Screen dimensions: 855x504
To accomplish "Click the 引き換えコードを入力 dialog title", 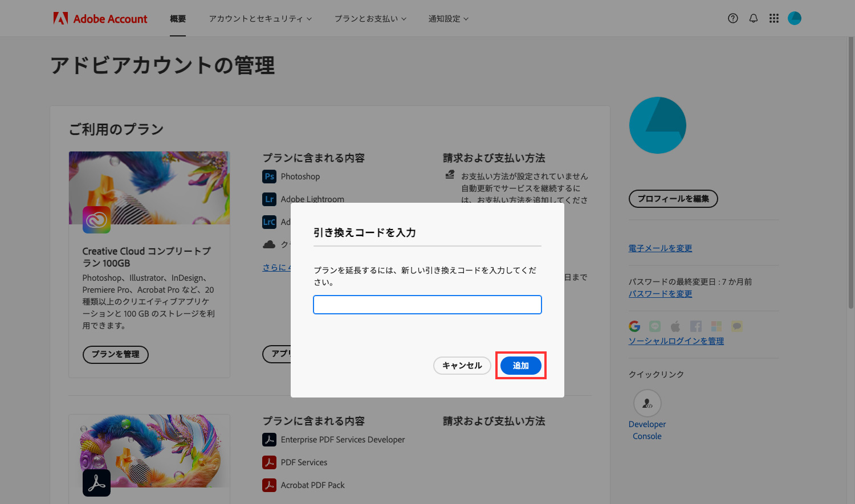I will click(x=365, y=232).
